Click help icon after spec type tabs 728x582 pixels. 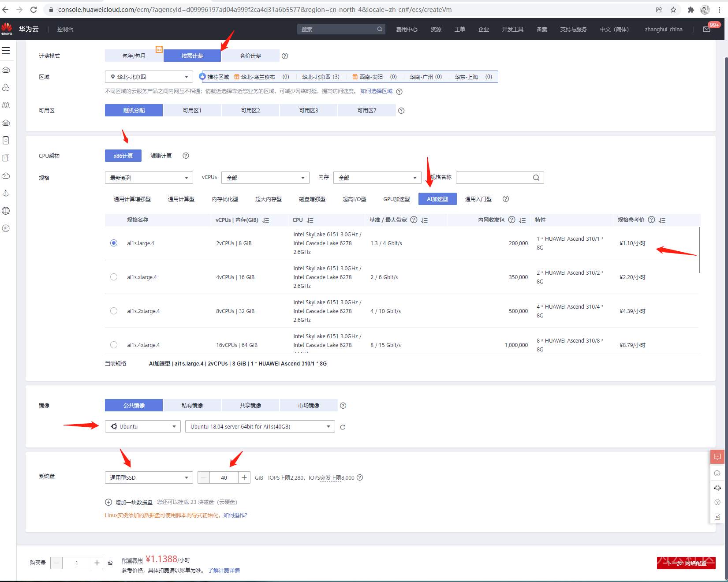pyautogui.click(x=506, y=199)
